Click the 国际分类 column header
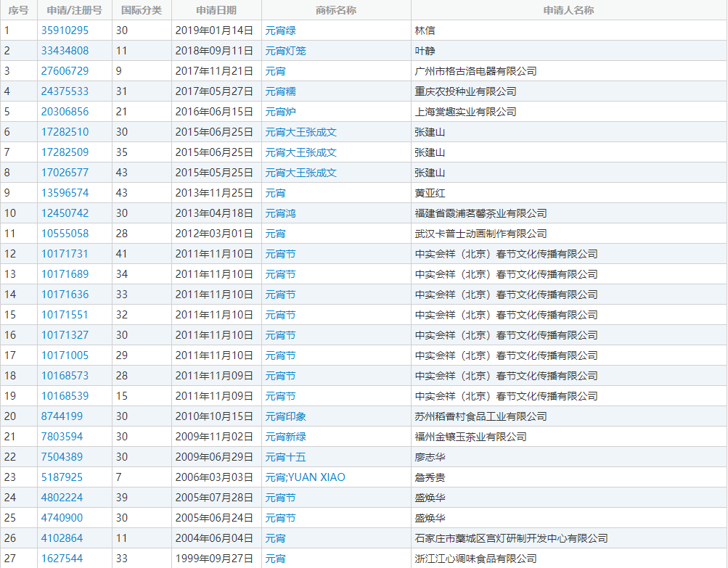 click(142, 10)
